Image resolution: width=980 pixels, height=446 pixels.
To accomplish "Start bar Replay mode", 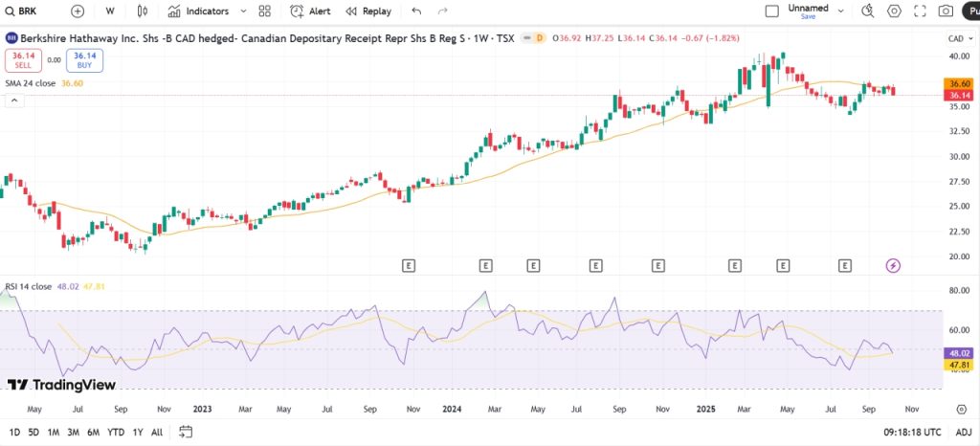I will pyautogui.click(x=368, y=11).
